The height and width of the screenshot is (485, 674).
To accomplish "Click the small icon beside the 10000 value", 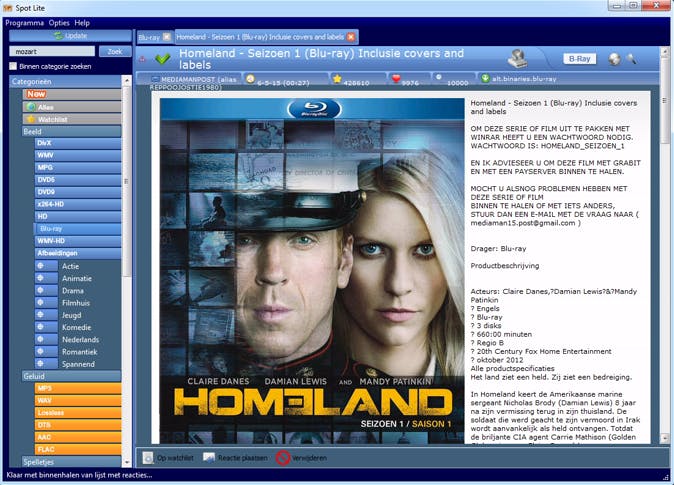I will tap(438, 77).
